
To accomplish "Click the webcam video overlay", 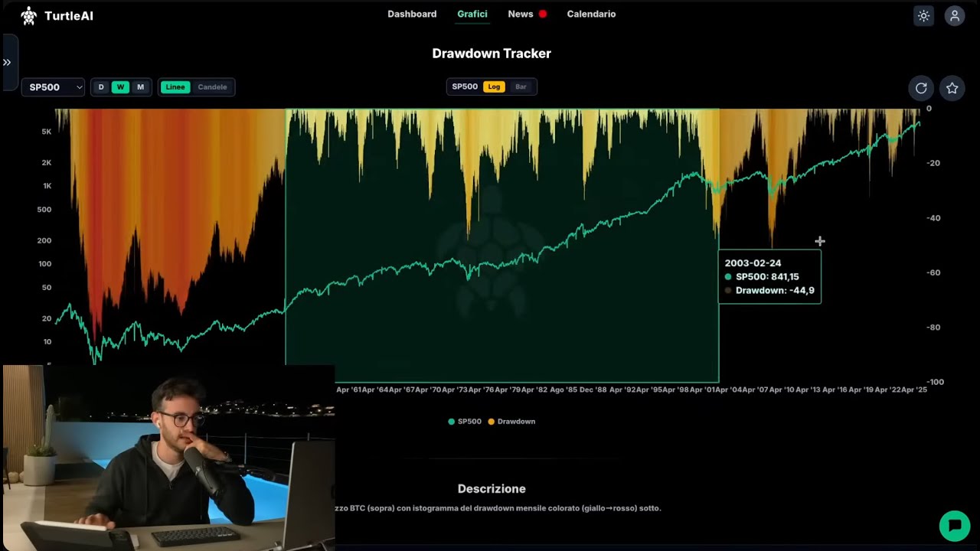I will [168, 458].
